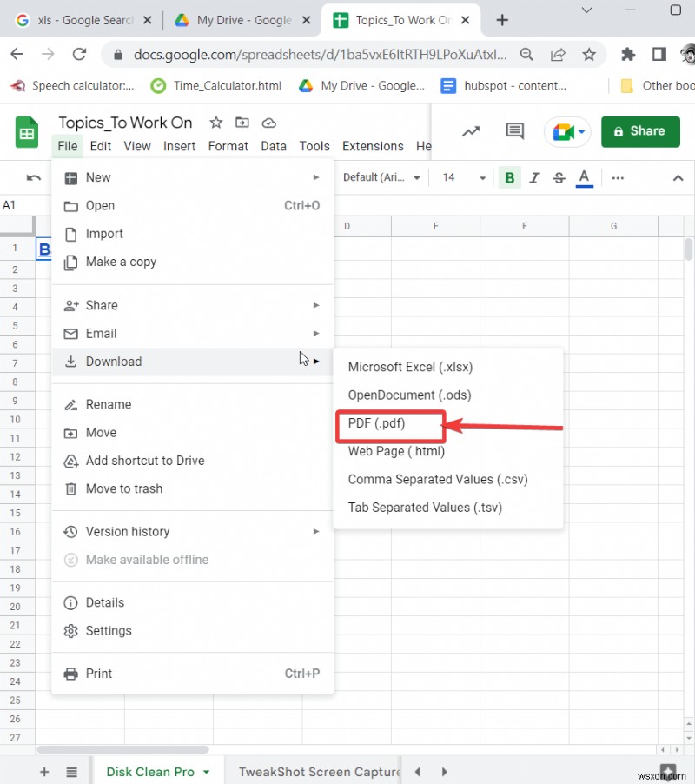This screenshot has height=784, width=695.
Task: Open the Time_Calculator.html bookmark
Action: (215, 86)
